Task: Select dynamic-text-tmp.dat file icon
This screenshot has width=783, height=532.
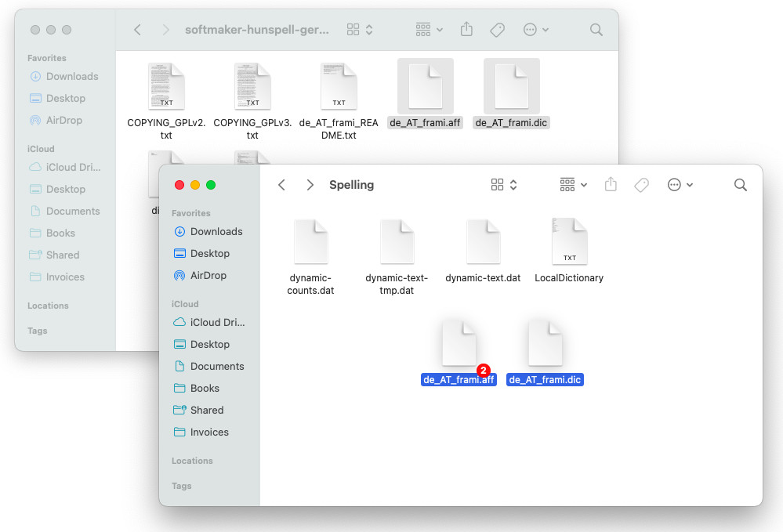Action: 397,242
